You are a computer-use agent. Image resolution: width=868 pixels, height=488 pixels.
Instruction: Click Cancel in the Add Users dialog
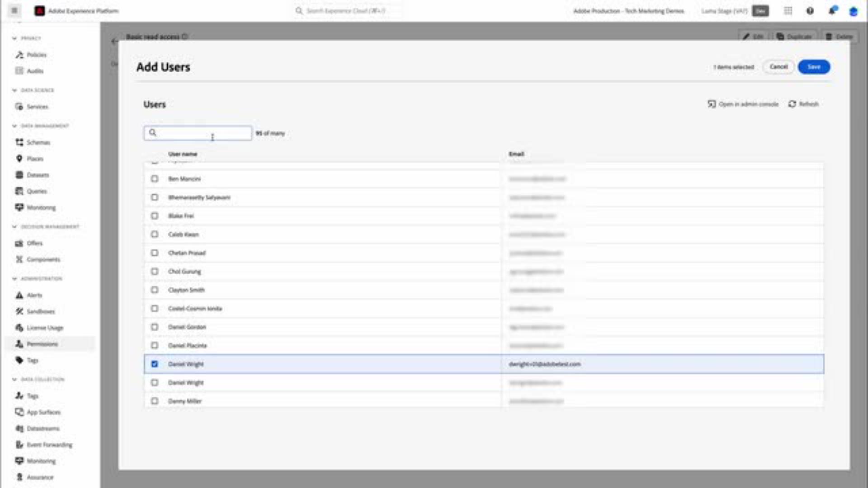778,67
